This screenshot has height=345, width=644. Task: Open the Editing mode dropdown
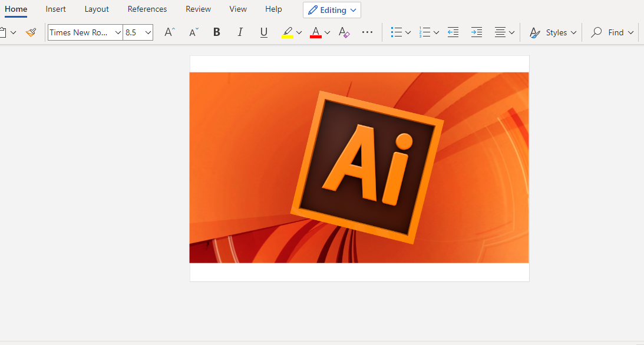(332, 10)
